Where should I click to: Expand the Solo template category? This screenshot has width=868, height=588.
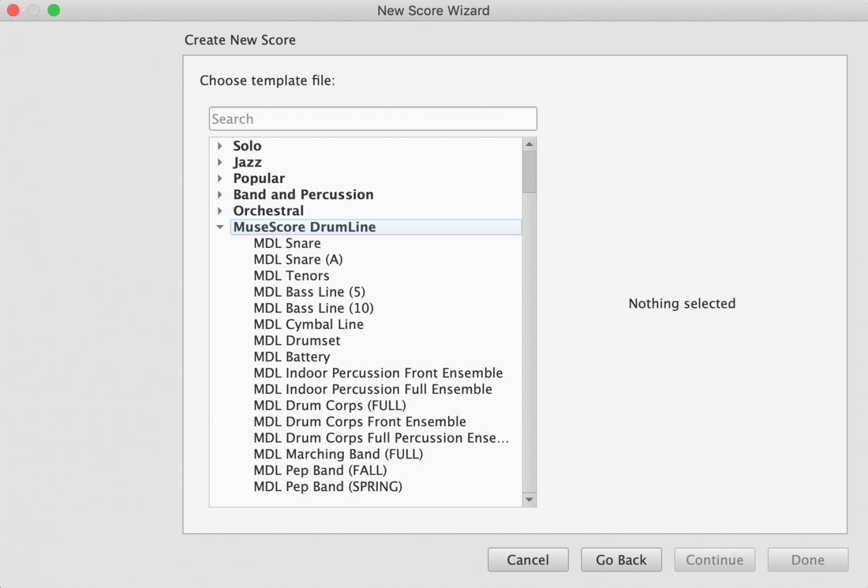(x=220, y=146)
